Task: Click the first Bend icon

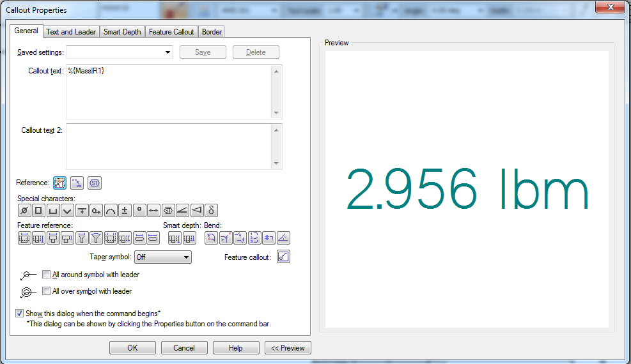Action: 211,238
